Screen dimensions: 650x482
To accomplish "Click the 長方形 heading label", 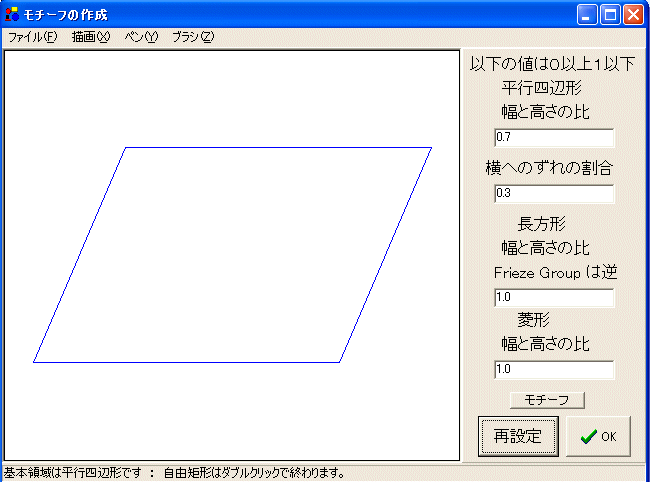I will pyautogui.click(x=541, y=224).
